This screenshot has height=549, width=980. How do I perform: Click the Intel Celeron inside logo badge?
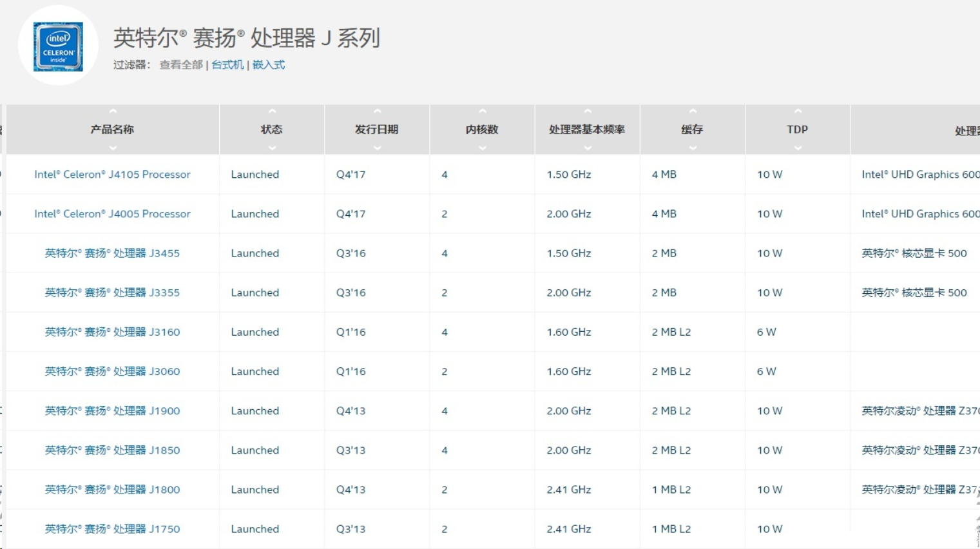click(58, 46)
